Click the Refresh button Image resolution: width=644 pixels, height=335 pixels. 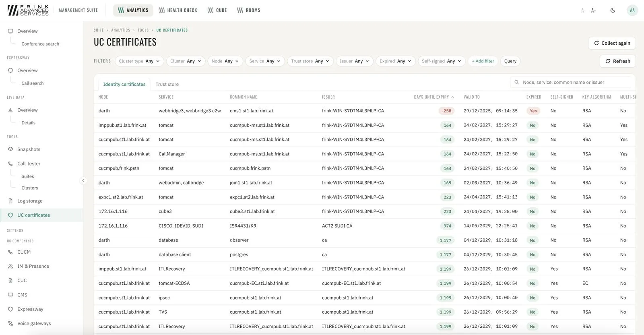tap(618, 61)
